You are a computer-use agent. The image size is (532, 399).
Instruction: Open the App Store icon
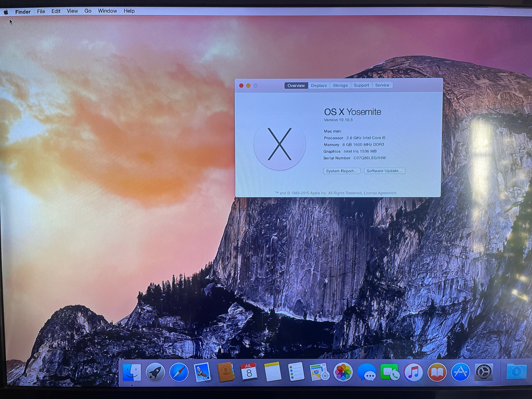pyautogui.click(x=460, y=372)
